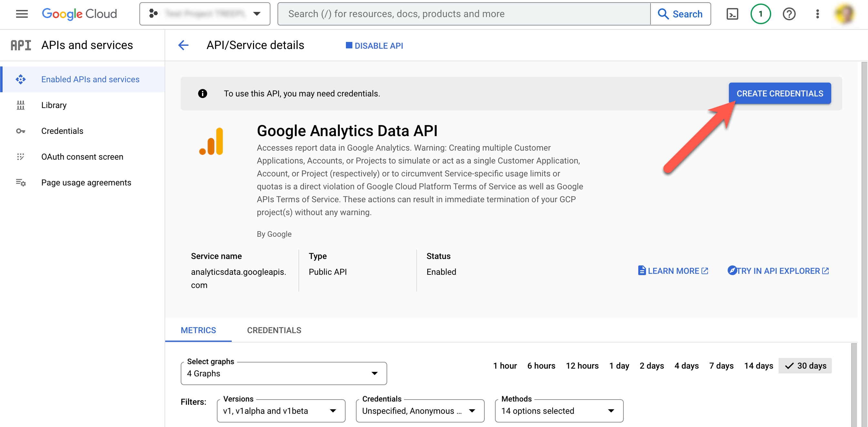Viewport: 868px width, 427px height.
Task: Focus the resource search input field
Action: pyautogui.click(x=464, y=14)
